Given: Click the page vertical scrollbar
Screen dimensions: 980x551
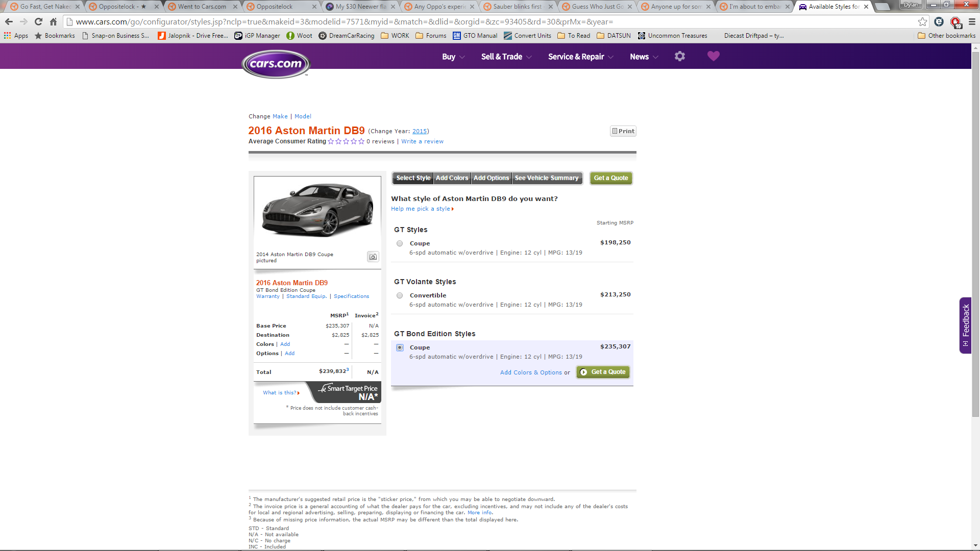Looking at the screenshot, I should (x=975, y=235).
